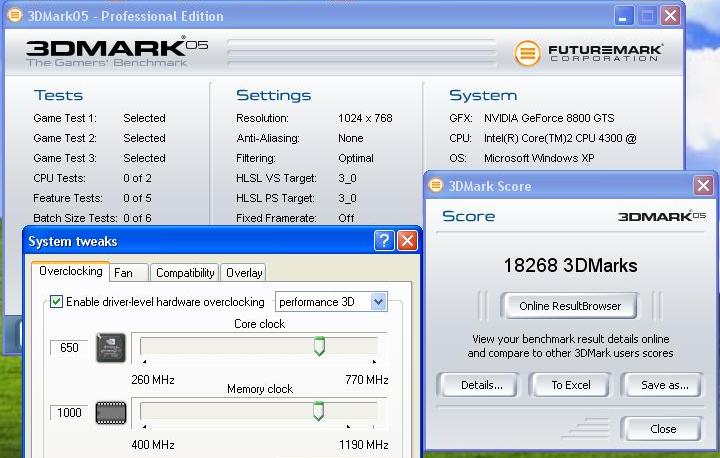Click the 400 MHz minimum memory clock label
The height and width of the screenshot is (458, 720).
click(152, 445)
